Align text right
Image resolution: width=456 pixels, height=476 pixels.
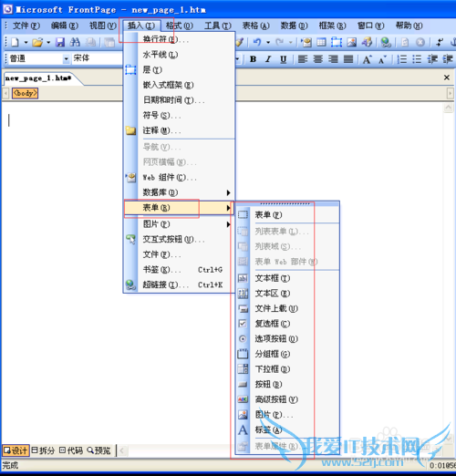(333, 59)
